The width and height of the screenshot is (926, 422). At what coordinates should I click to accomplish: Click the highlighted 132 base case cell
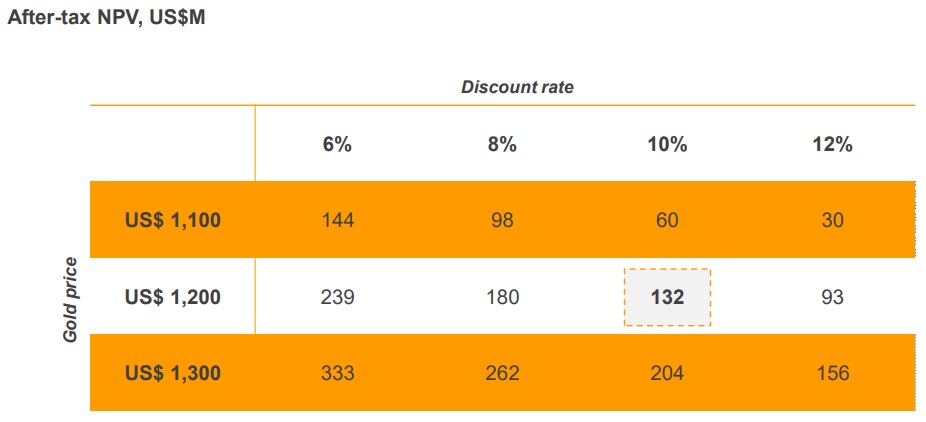click(x=667, y=297)
